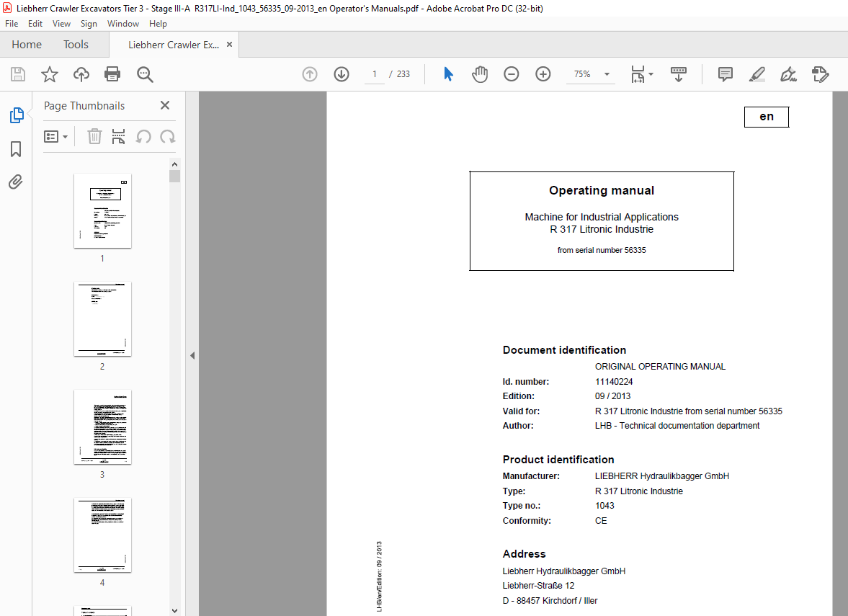Viewport: 848px width, 616px height.
Task: Click 'from serial number 56335' line
Action: [602, 251]
